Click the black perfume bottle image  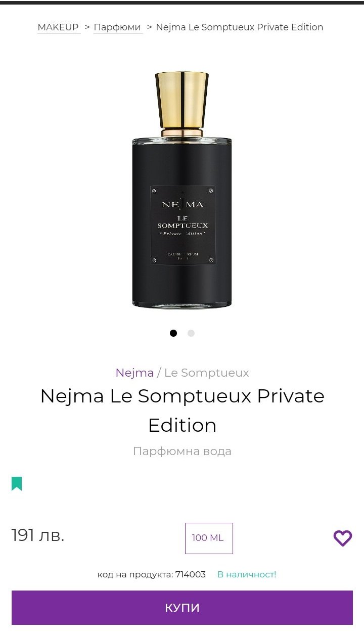click(x=182, y=190)
